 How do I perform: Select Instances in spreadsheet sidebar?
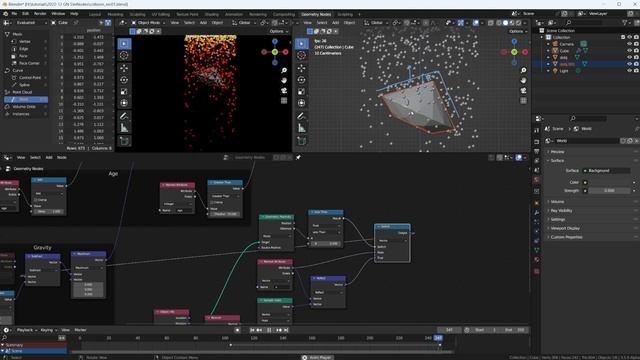21,114
